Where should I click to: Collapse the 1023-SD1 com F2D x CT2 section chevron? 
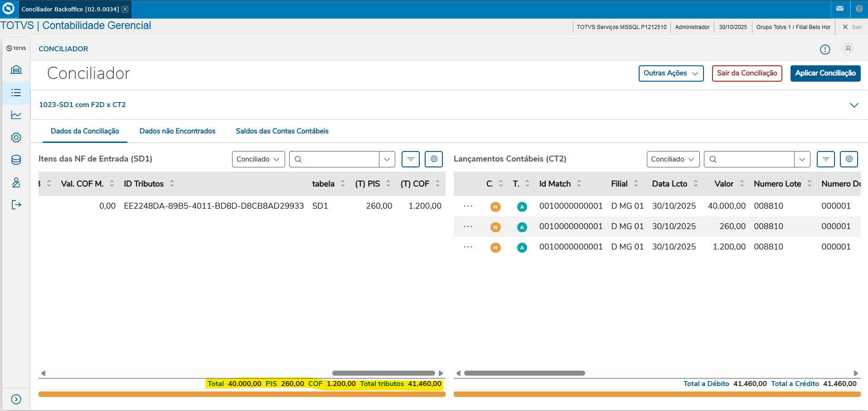pyautogui.click(x=854, y=105)
